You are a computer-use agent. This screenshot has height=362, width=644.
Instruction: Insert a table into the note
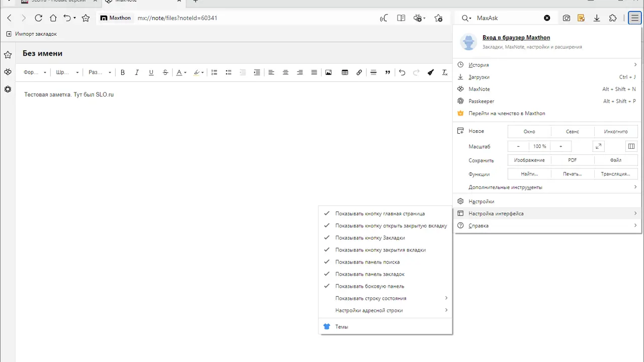pos(345,72)
